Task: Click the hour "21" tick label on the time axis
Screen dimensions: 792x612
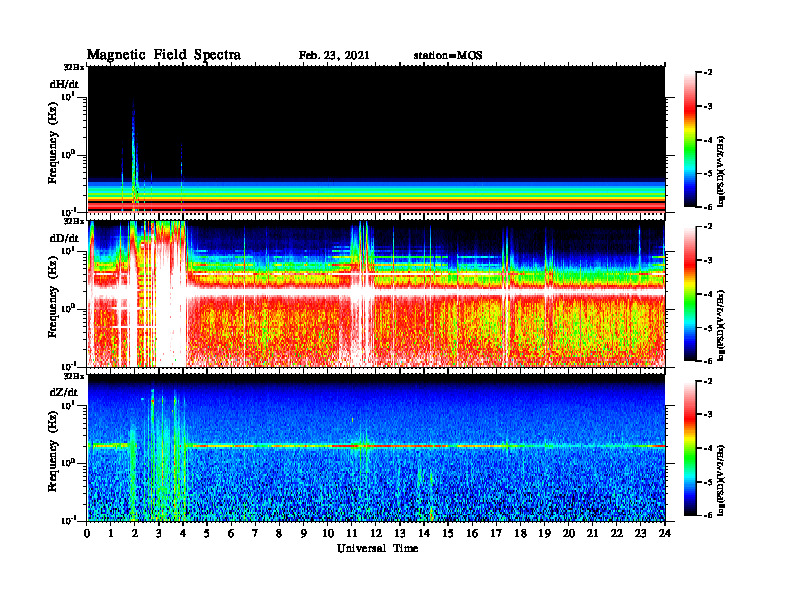Action: click(592, 533)
